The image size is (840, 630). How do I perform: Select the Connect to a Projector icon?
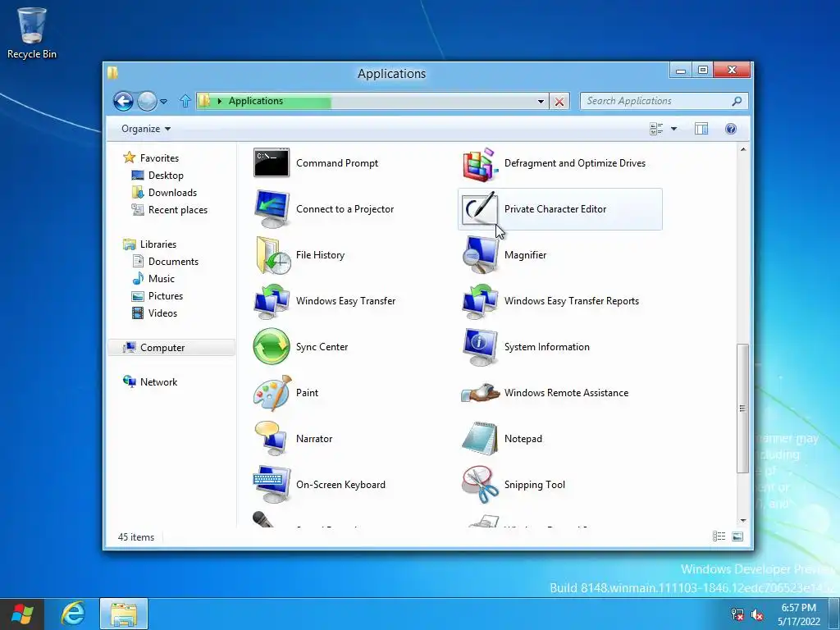click(271, 209)
